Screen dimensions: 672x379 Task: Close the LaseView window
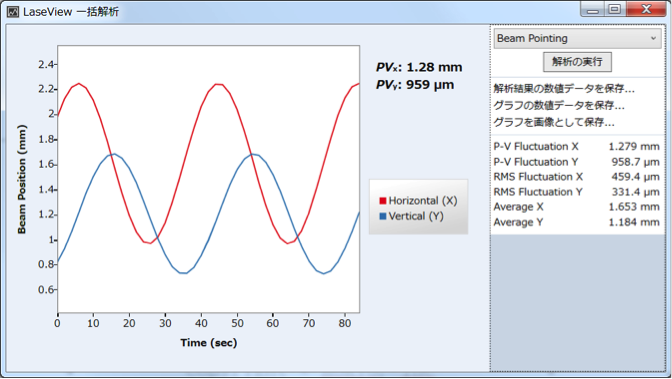click(646, 9)
